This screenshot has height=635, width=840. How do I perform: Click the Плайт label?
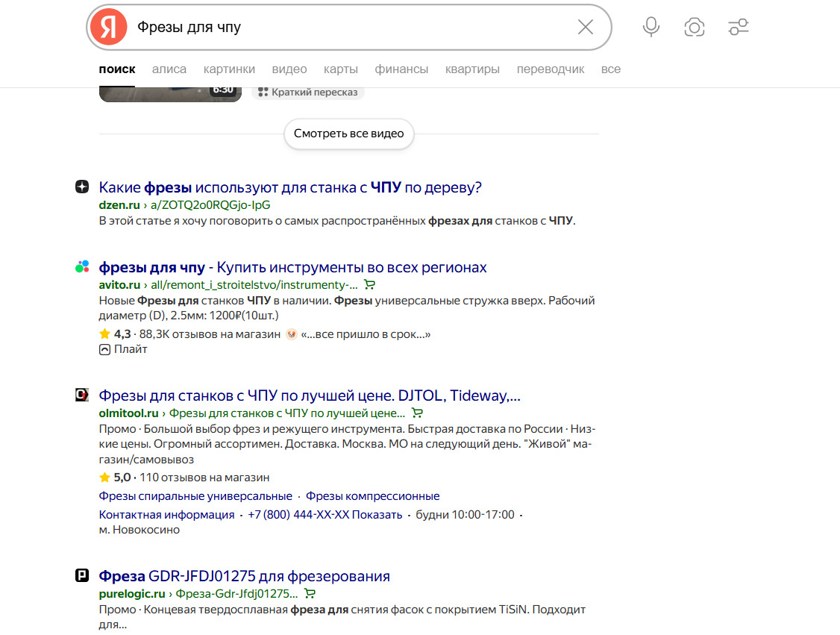click(131, 349)
